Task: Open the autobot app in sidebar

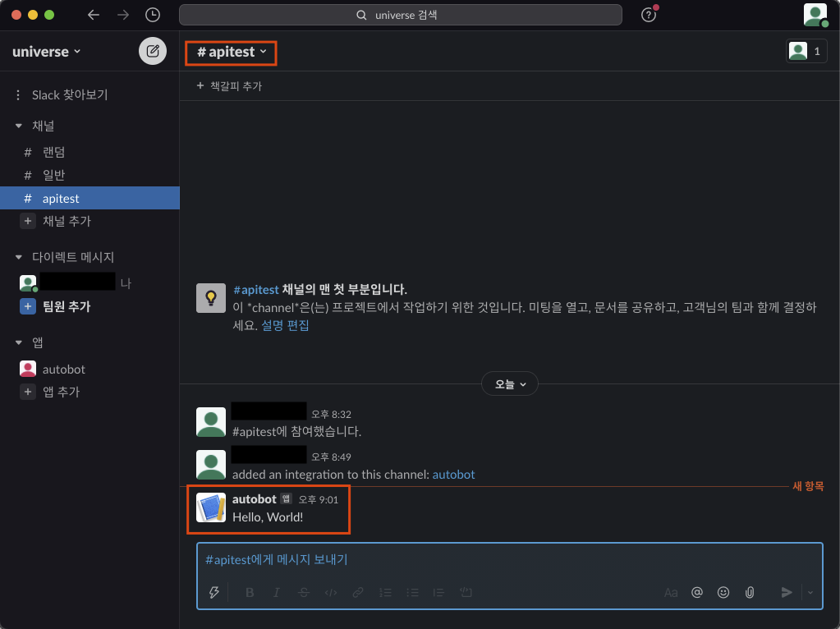Action: pos(90,370)
